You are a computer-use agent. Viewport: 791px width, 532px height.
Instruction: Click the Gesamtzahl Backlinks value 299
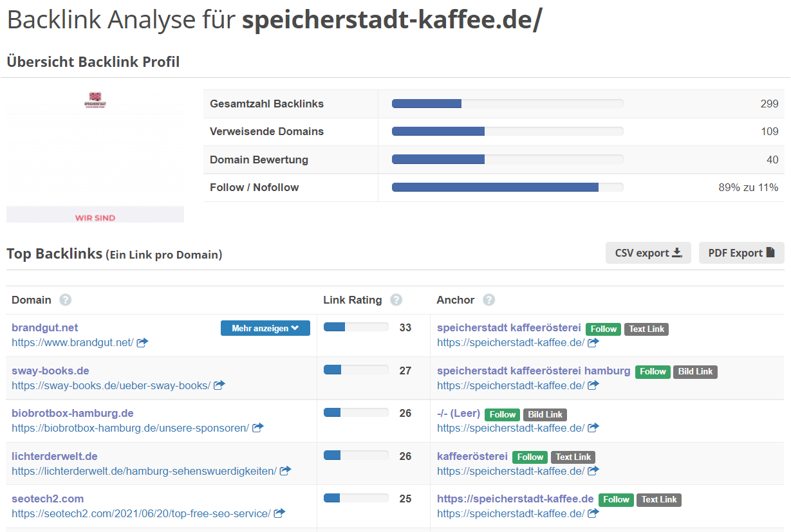(770, 104)
